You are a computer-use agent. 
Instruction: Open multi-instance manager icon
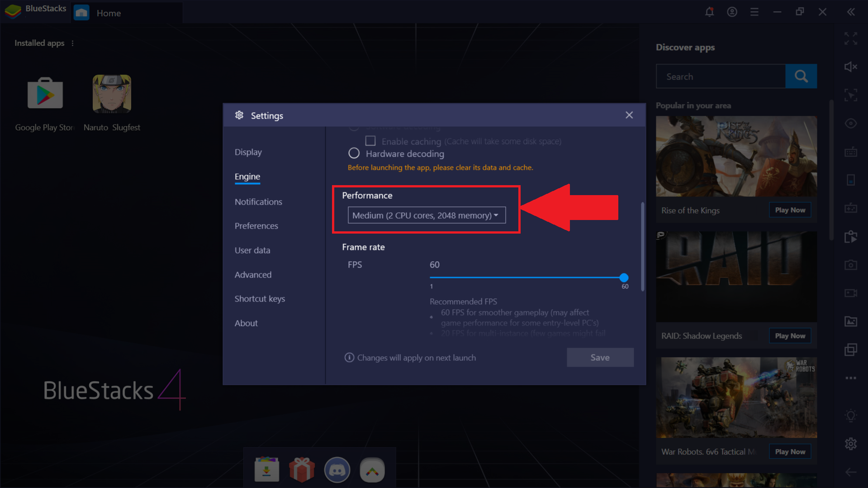[x=851, y=349]
